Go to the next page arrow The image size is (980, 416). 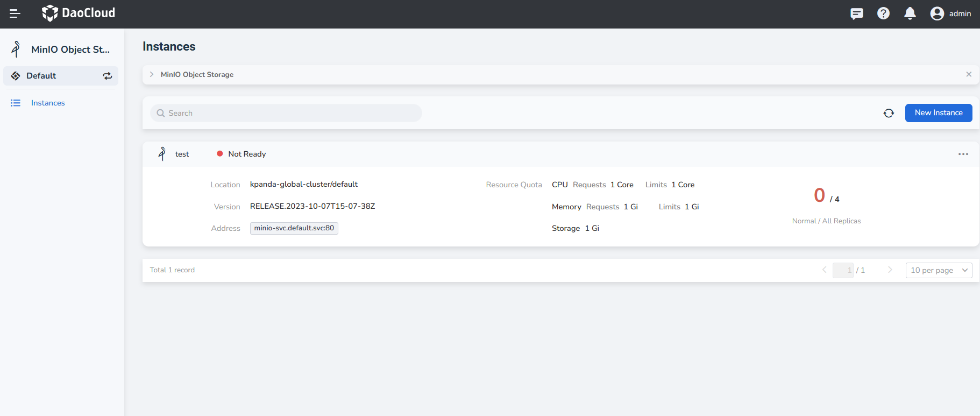pos(890,270)
